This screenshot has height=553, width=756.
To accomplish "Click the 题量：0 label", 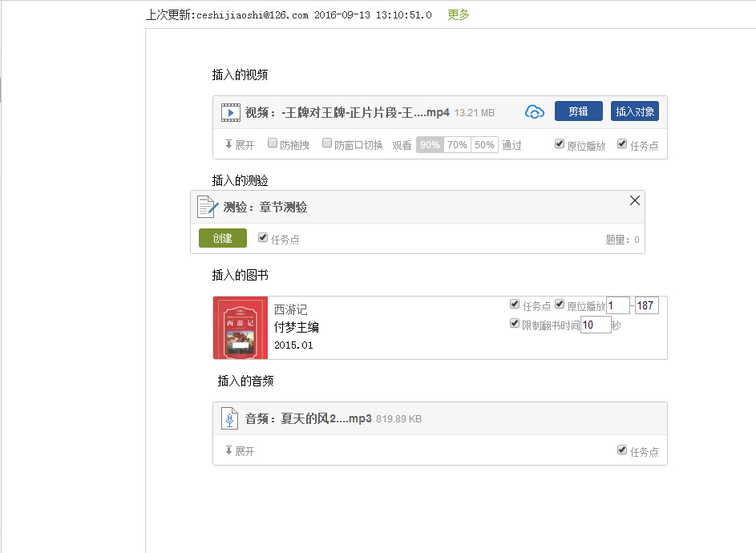I will [622, 240].
